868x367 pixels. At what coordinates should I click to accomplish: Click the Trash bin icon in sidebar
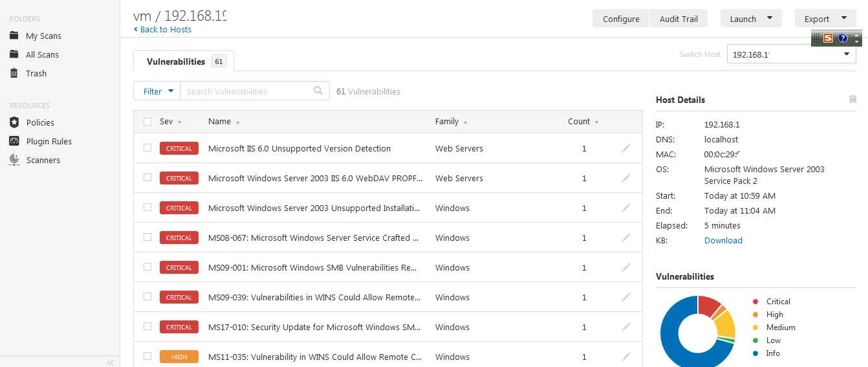pos(14,73)
